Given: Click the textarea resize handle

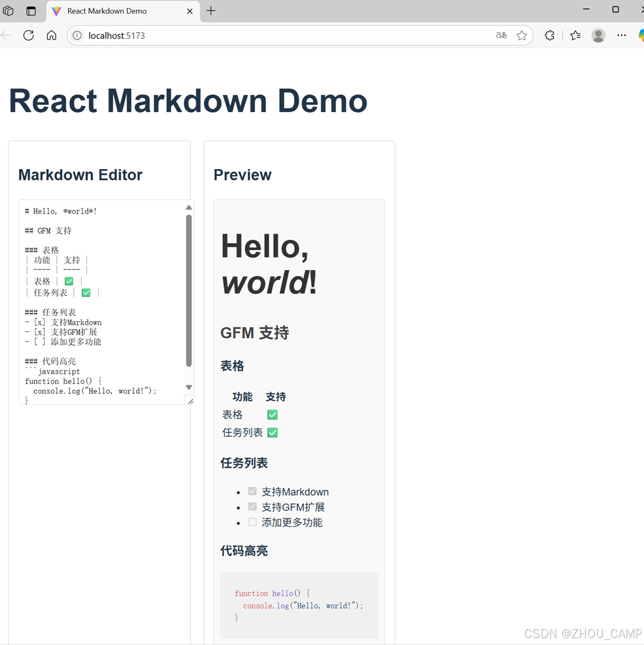Looking at the screenshot, I should coord(190,401).
